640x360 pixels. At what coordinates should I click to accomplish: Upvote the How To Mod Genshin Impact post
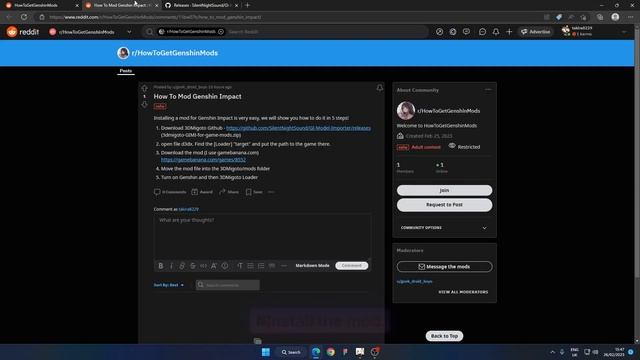(144, 88)
